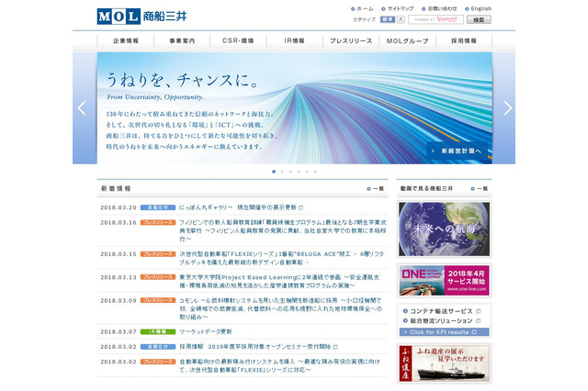
Task: Open 一覧 link for 新着情報
Action: (376, 189)
